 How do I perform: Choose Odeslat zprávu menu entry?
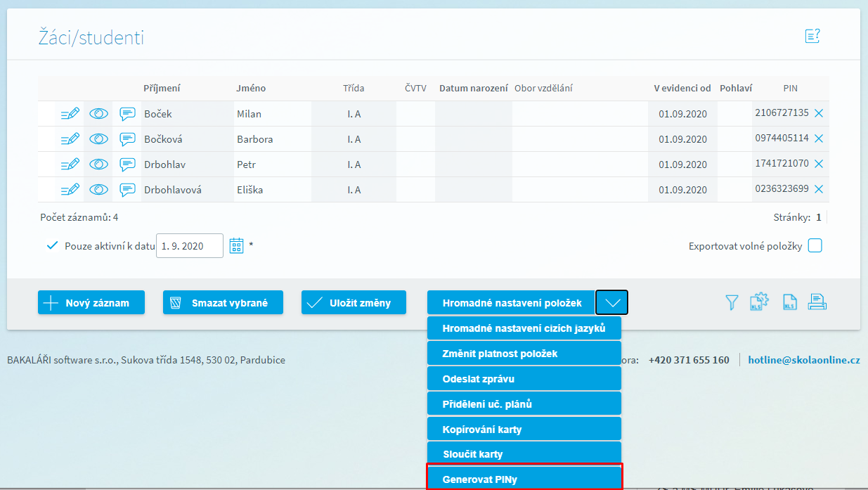[x=524, y=378]
